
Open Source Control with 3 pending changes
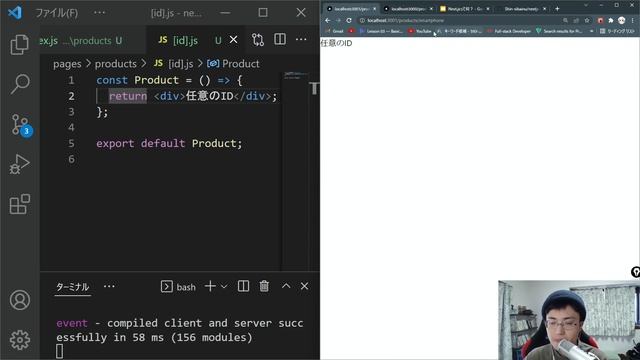coord(21,124)
